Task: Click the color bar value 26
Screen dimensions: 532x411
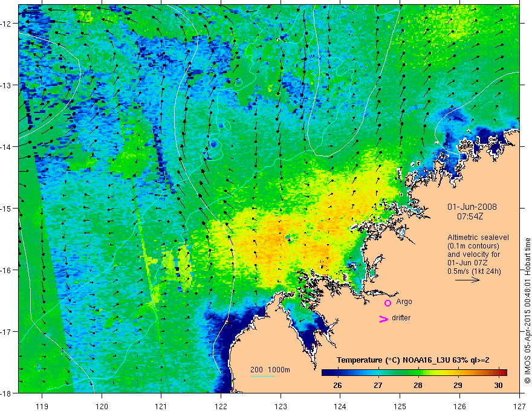Action: click(x=337, y=386)
